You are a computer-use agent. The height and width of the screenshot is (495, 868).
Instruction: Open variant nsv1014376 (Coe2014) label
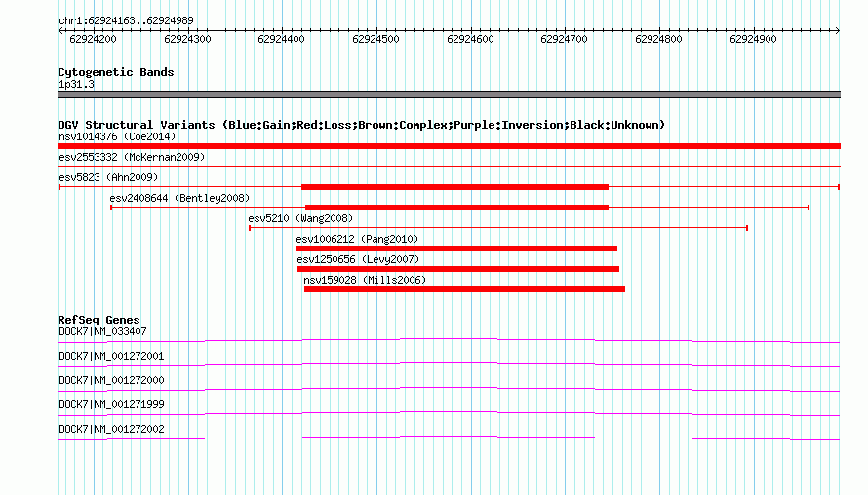(x=117, y=136)
